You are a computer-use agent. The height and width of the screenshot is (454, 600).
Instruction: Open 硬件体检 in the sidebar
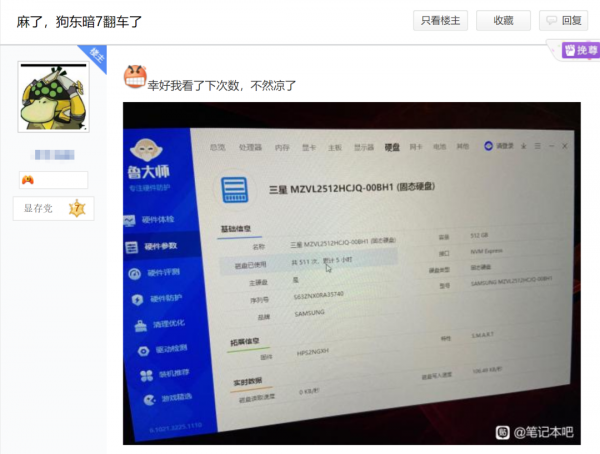tap(158, 219)
